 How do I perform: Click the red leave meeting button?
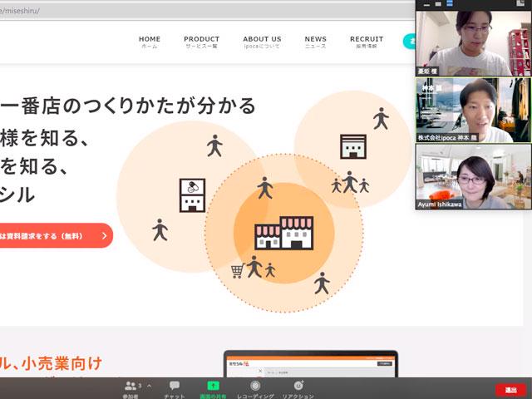(x=510, y=390)
